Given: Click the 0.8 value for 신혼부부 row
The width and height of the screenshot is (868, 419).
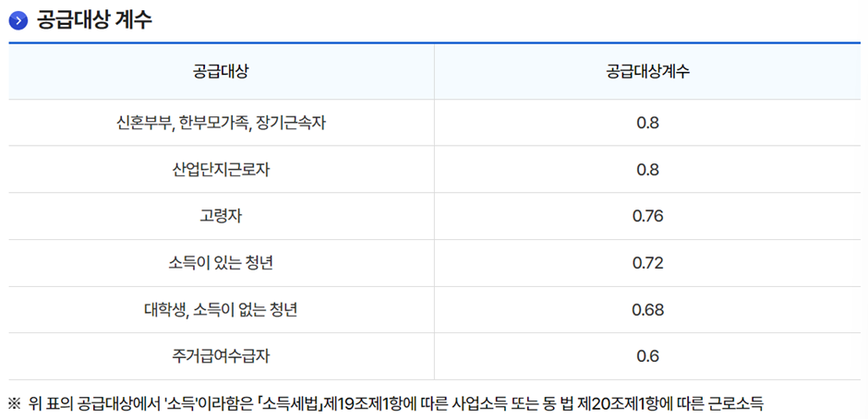Looking at the screenshot, I should pos(647,123).
